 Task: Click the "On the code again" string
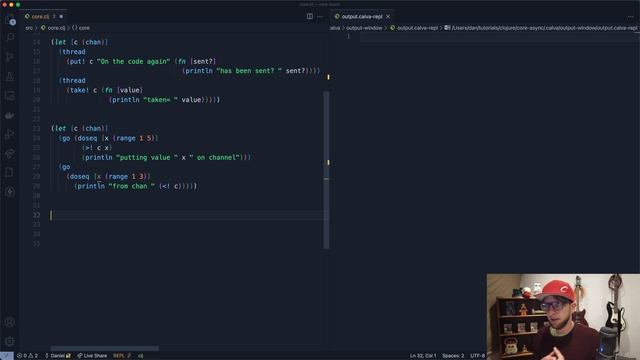(x=133, y=61)
